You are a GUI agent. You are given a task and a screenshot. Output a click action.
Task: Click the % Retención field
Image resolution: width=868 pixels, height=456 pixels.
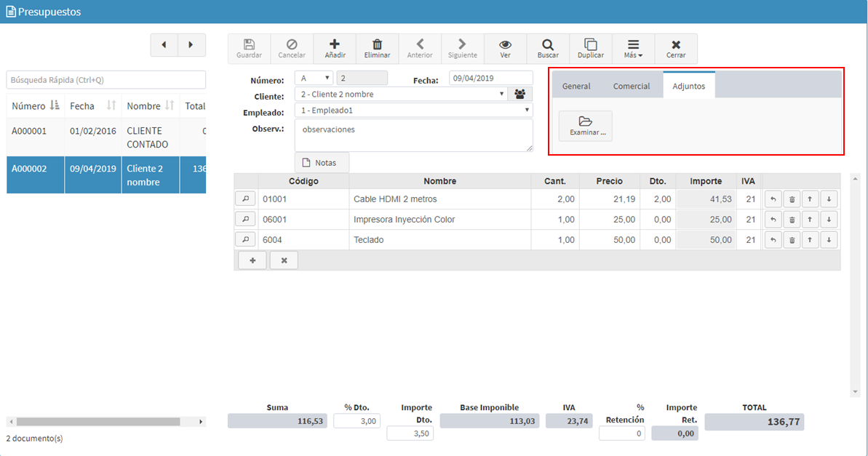(x=622, y=433)
